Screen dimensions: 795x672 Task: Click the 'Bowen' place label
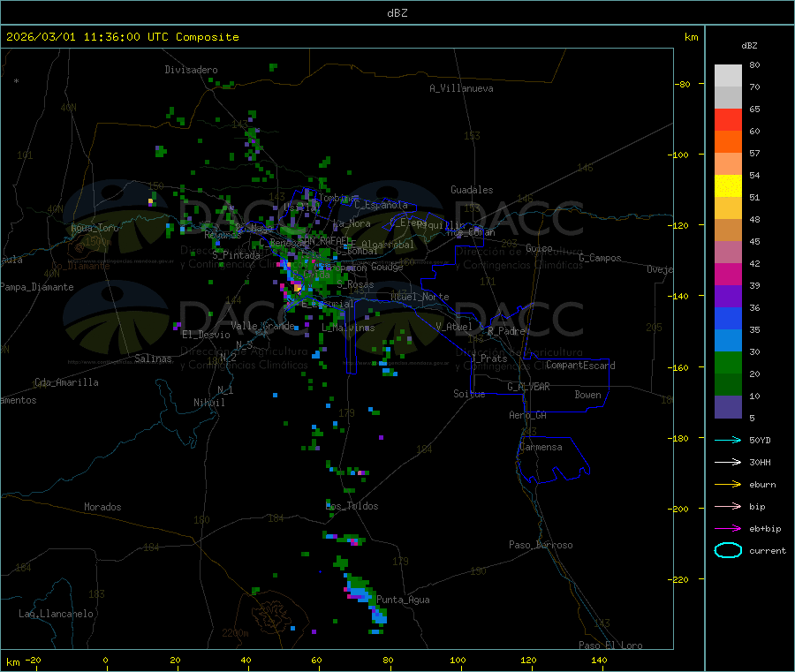587,395
